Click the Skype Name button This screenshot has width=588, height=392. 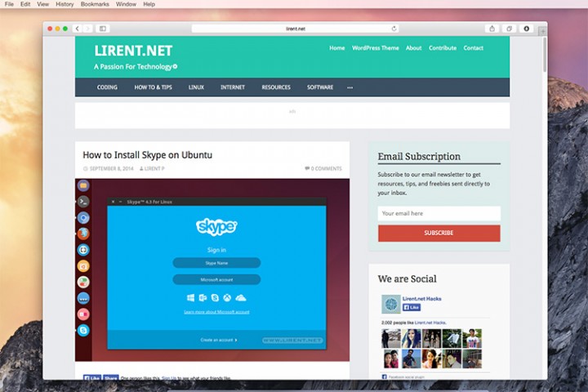pyautogui.click(x=216, y=263)
